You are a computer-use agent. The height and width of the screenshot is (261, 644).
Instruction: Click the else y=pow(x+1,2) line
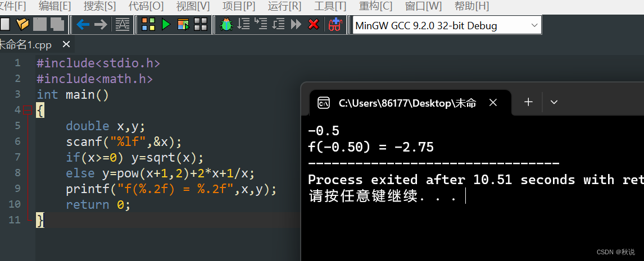point(160,173)
